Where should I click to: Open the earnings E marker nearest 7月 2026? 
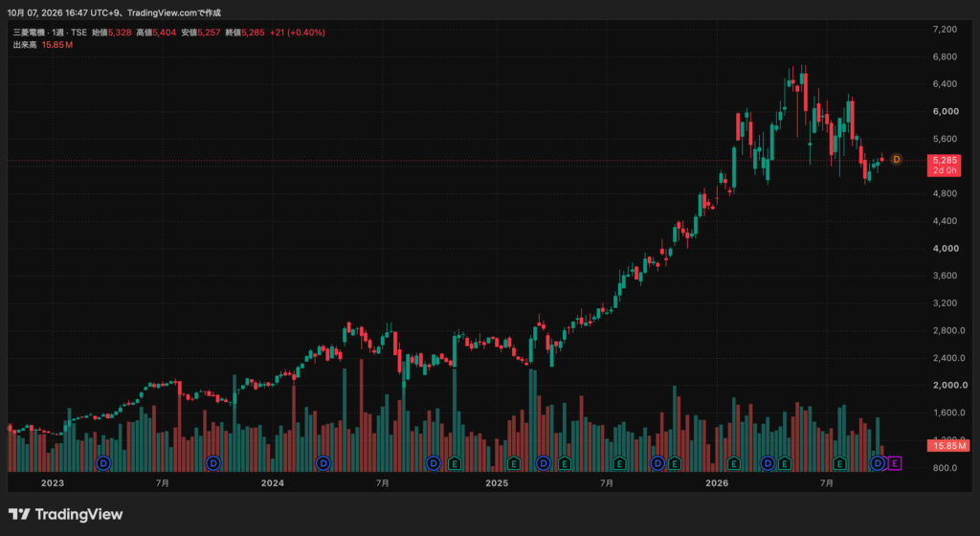(839, 463)
